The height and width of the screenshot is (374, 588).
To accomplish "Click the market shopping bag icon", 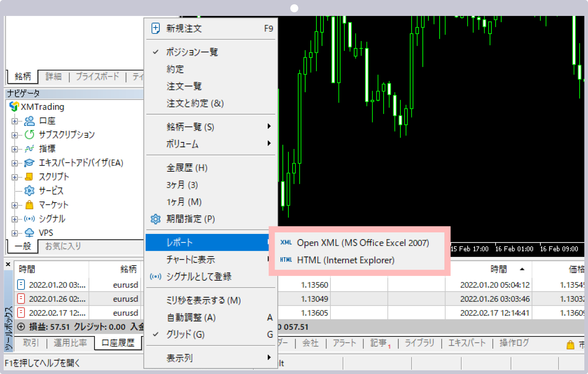I will tap(29, 204).
